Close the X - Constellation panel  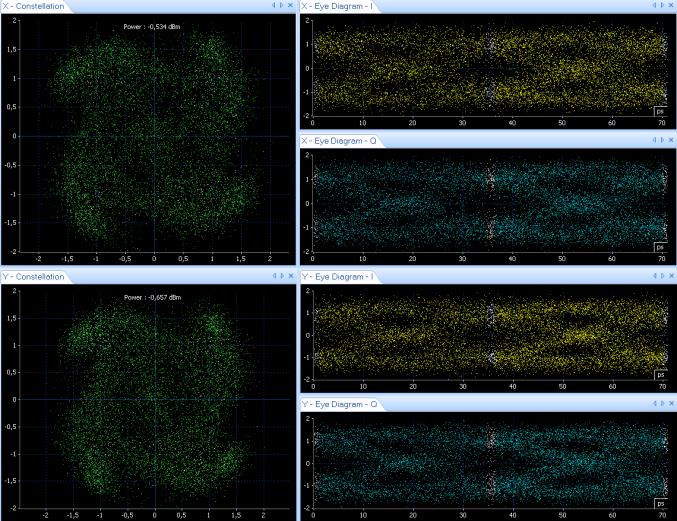point(291,5)
